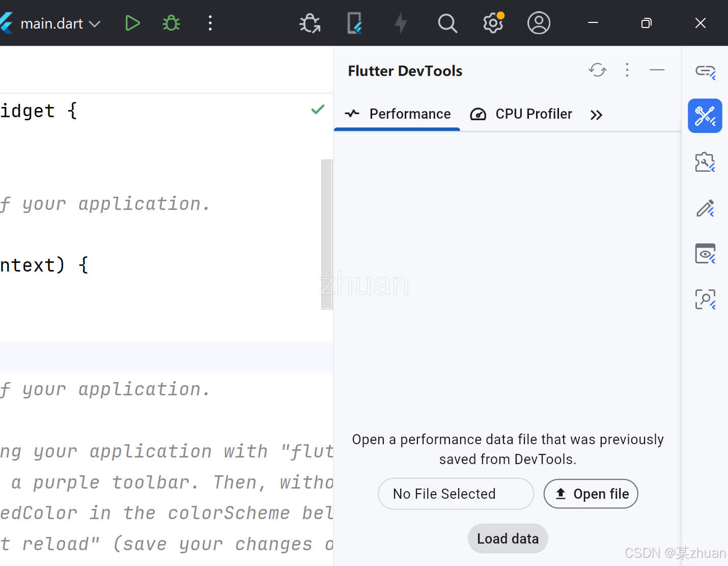Open the Flutter Property Editor sidebar icon

click(x=705, y=208)
